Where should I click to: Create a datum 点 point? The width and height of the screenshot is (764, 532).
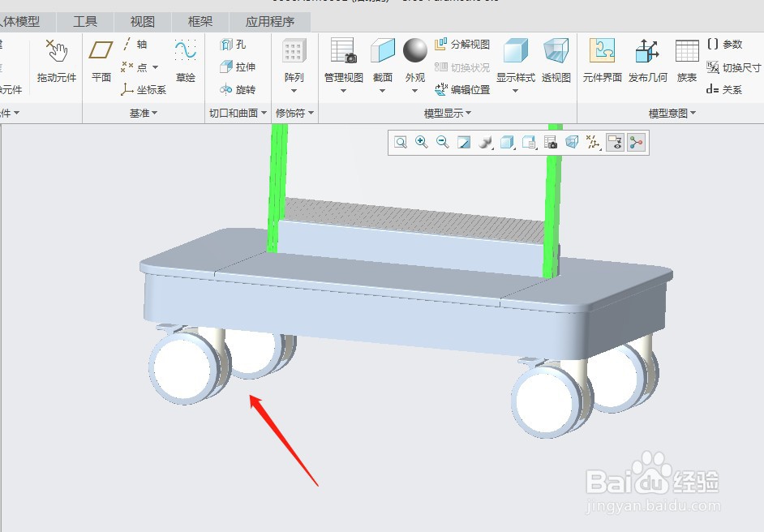coord(135,66)
